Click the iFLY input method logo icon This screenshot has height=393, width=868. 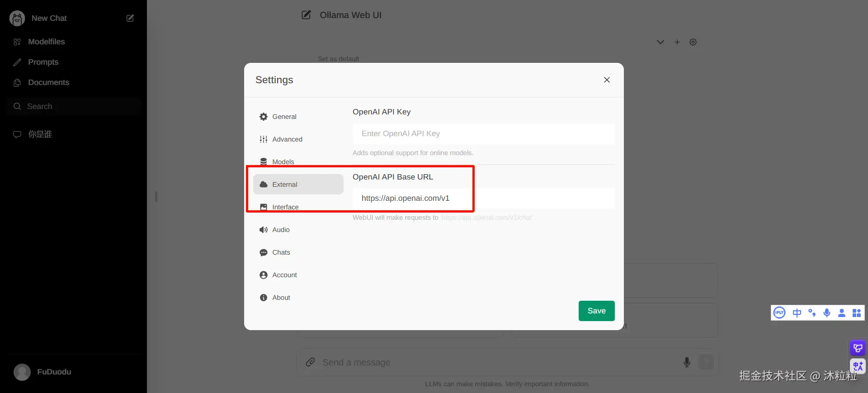coord(779,313)
